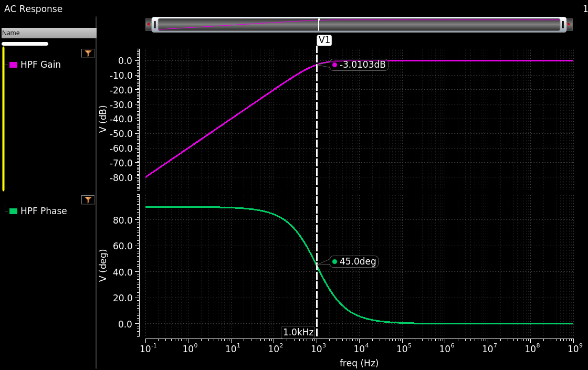Select the HPF Phase trace in legend
This screenshot has width=588, height=370.
point(44,211)
